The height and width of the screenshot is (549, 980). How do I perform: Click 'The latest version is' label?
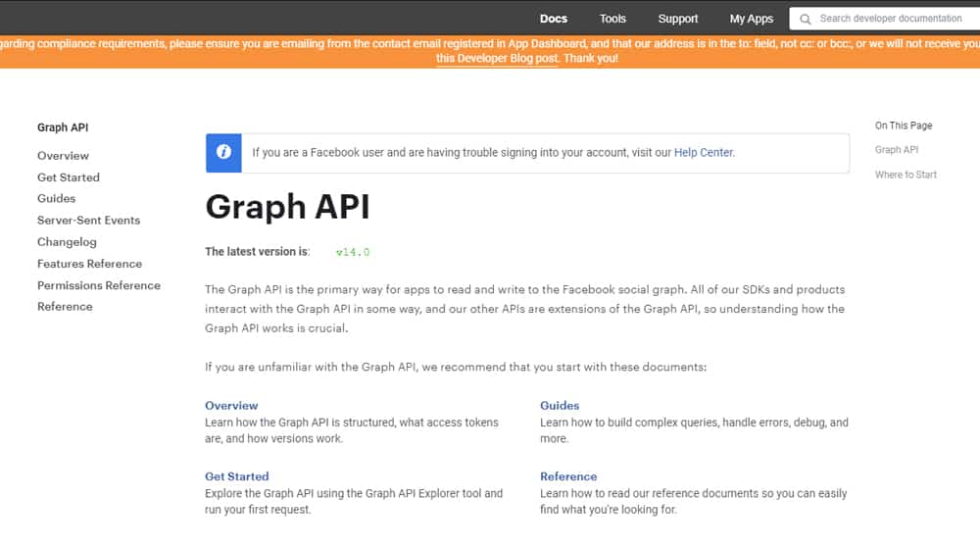(x=257, y=251)
